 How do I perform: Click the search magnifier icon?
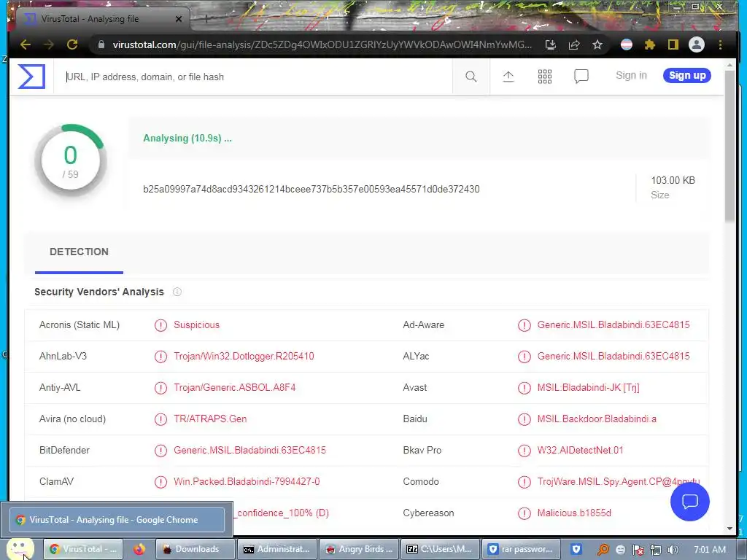pyautogui.click(x=471, y=76)
